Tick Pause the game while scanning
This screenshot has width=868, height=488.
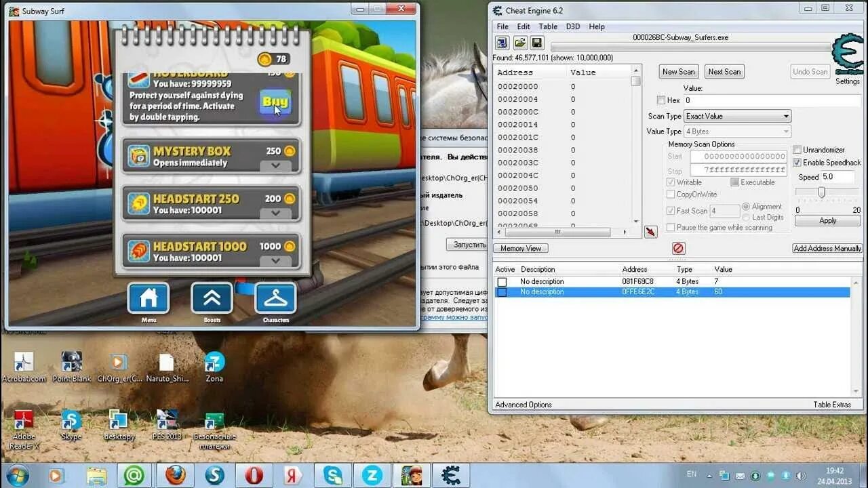coord(671,228)
